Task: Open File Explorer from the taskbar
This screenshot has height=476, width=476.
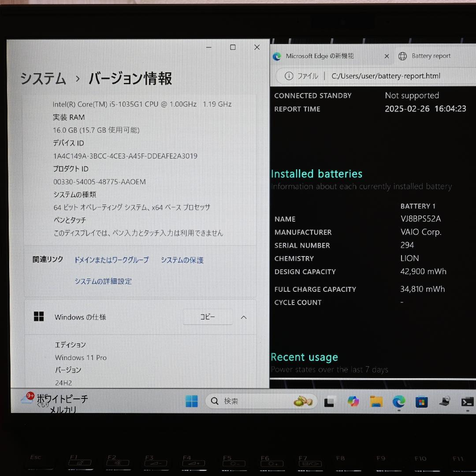Action: pyautogui.click(x=376, y=402)
